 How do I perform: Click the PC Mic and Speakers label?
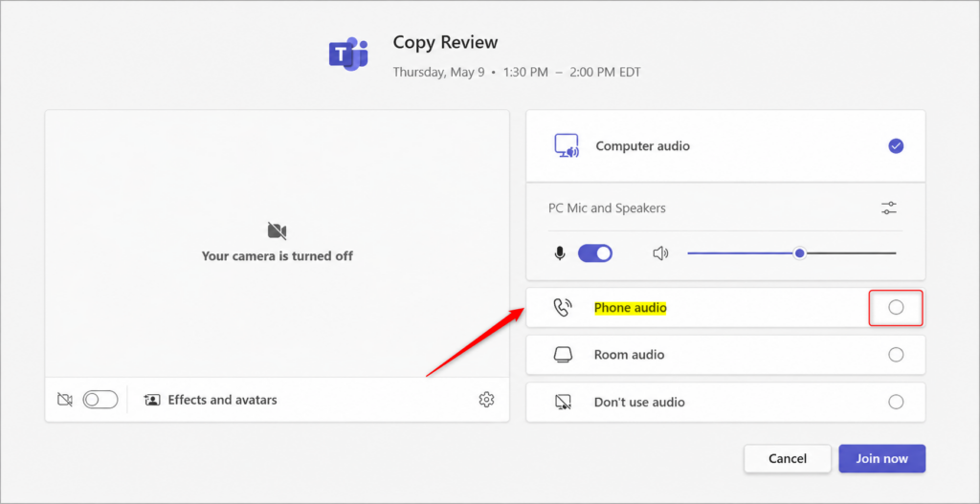pos(607,208)
